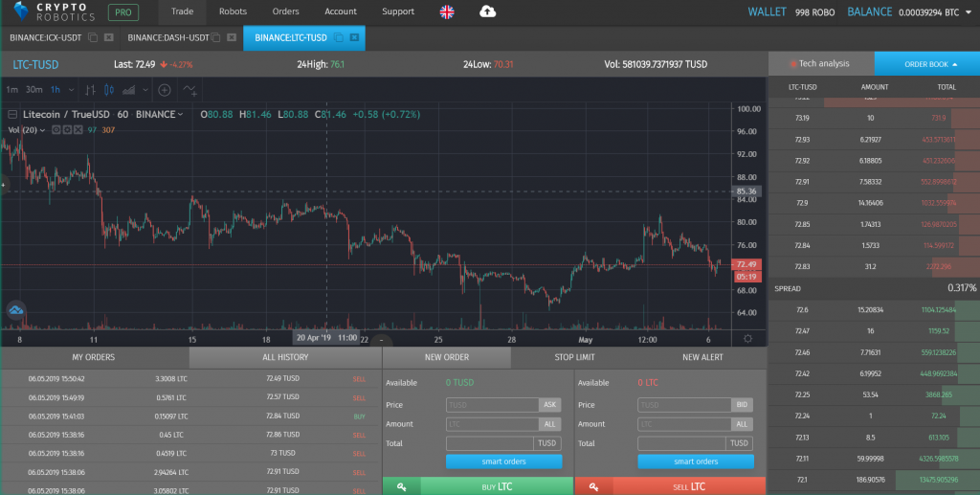The image size is (980, 495).
Task: Click the ALL button in sell Amount
Action: (742, 424)
